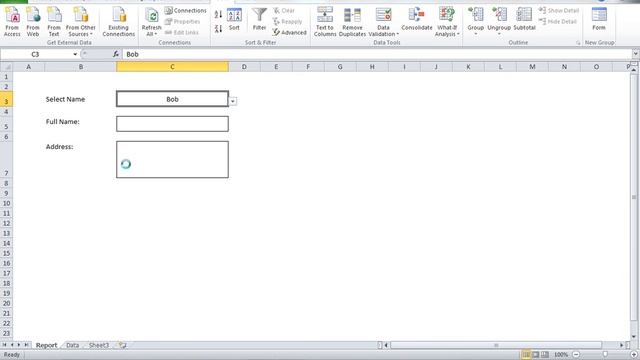Screen dimensions: 640x360
Task: Switch to Page Layout view
Action: [536, 355]
